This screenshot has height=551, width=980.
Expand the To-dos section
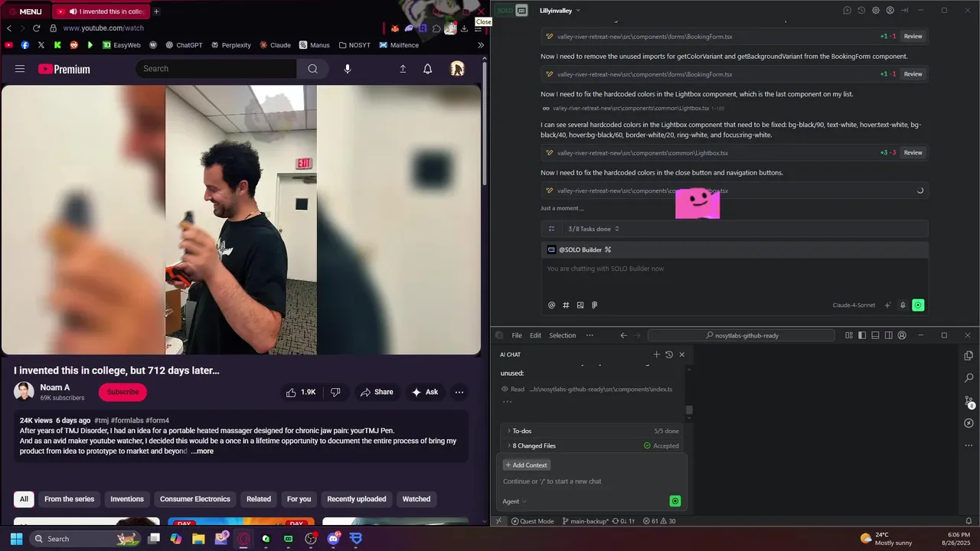[593, 431]
